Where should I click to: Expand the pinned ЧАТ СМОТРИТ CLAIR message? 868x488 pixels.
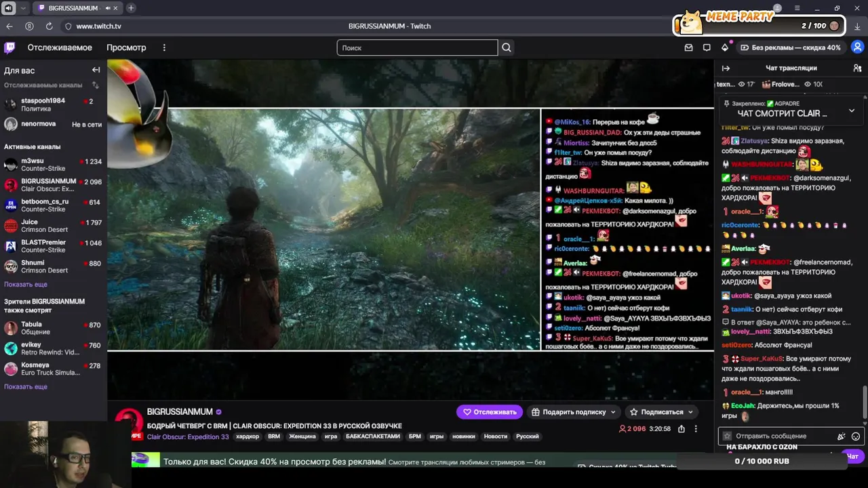click(852, 110)
